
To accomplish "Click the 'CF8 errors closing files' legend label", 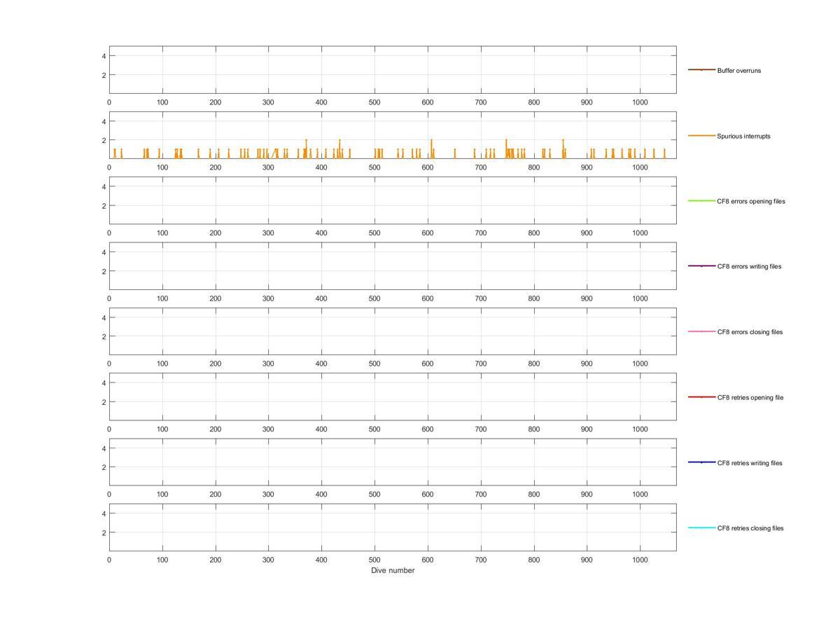I will (750, 332).
